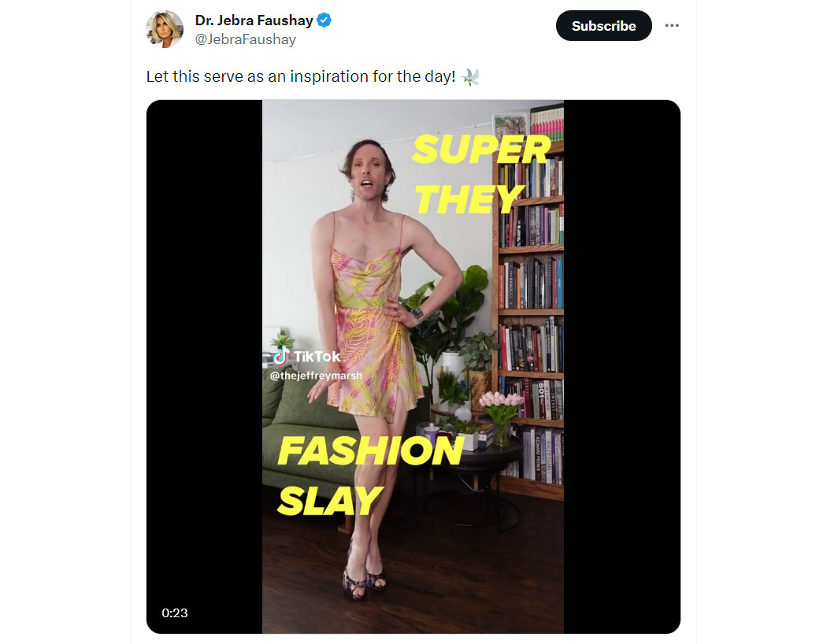Click the Subscribe button
827x644 pixels.
click(x=603, y=26)
